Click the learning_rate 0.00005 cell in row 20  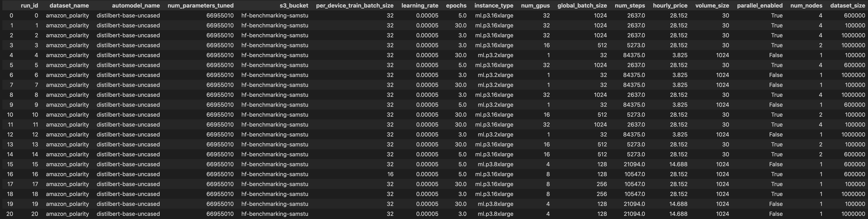pyautogui.click(x=427, y=214)
